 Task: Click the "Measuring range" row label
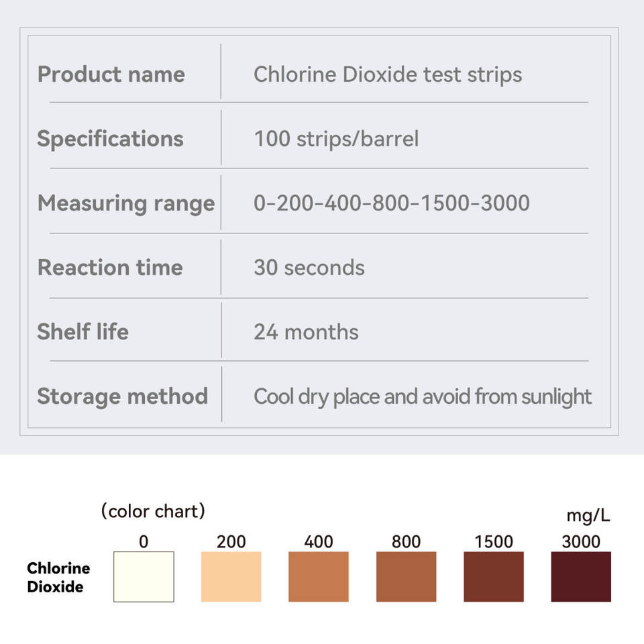point(126,203)
